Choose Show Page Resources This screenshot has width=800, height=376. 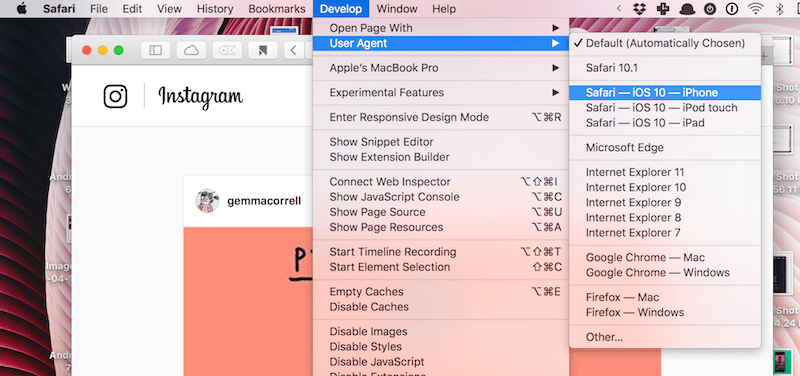[x=441, y=227]
